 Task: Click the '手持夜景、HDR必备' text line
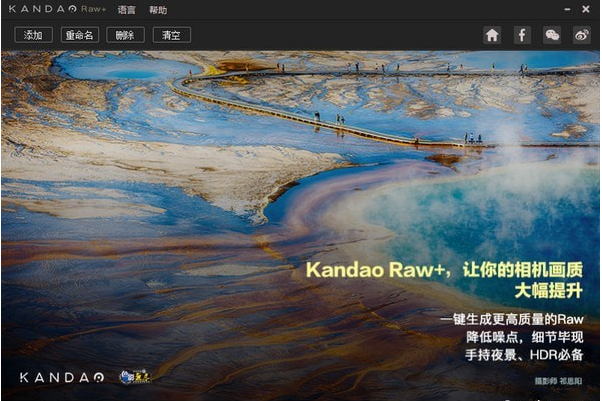point(524,354)
